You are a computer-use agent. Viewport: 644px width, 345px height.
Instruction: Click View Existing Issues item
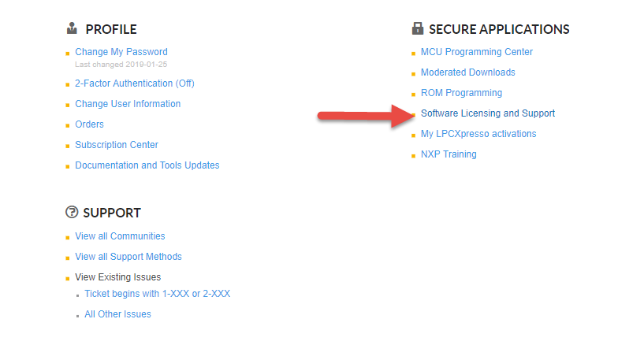[x=117, y=277]
